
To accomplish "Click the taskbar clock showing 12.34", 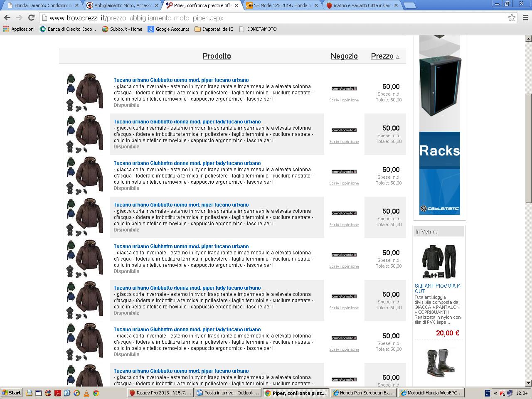I will click(x=522, y=393).
